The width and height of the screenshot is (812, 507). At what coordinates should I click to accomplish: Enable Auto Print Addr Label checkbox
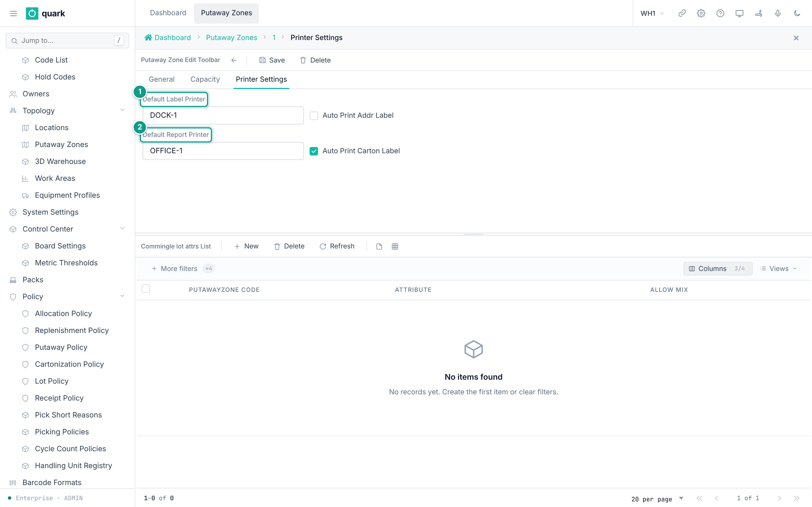point(314,116)
